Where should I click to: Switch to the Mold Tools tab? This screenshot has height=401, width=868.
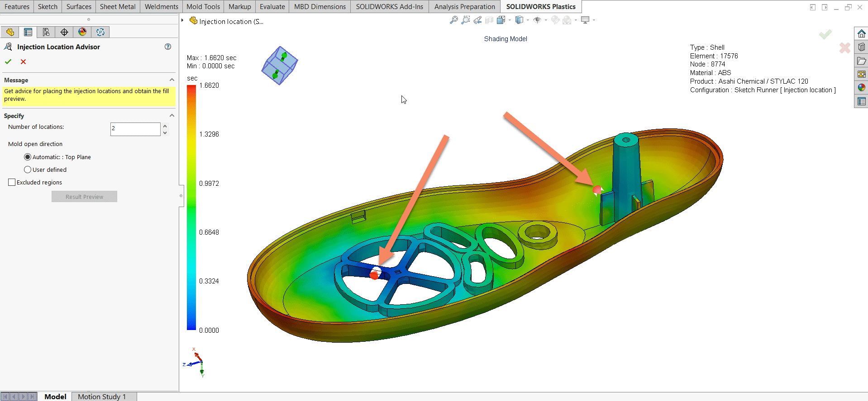(203, 7)
